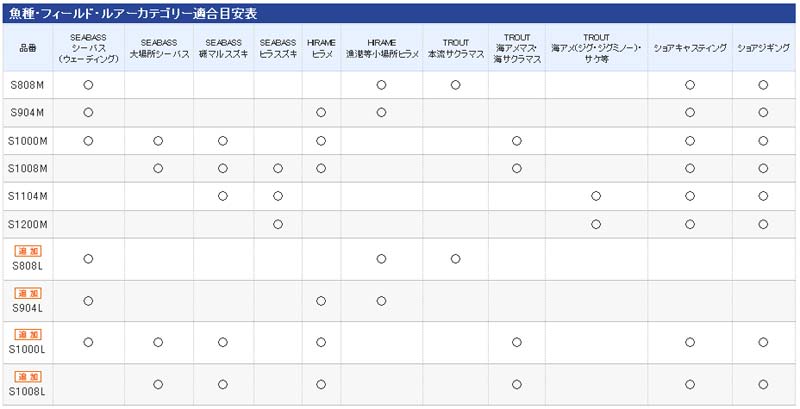Click S1200M circle under ショアジギング column
This screenshot has height=409, width=800.
tap(763, 223)
